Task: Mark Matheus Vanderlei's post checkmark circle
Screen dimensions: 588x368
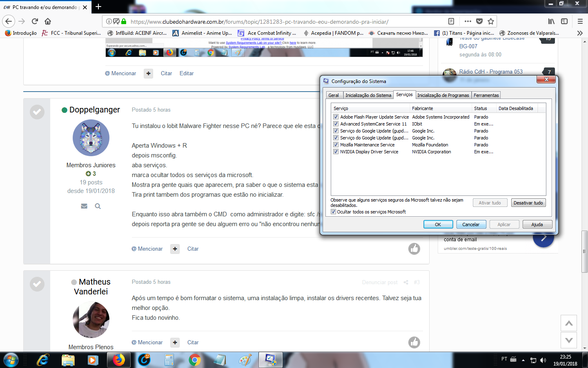Action: [37, 284]
